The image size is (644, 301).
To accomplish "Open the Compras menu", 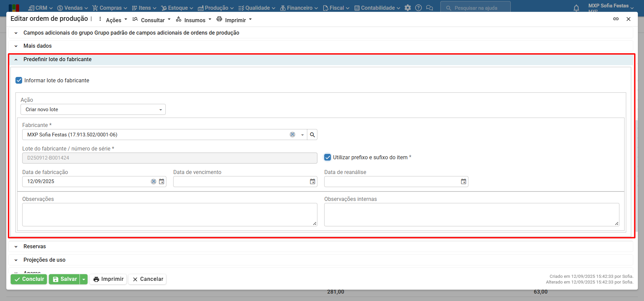I will pos(110,8).
